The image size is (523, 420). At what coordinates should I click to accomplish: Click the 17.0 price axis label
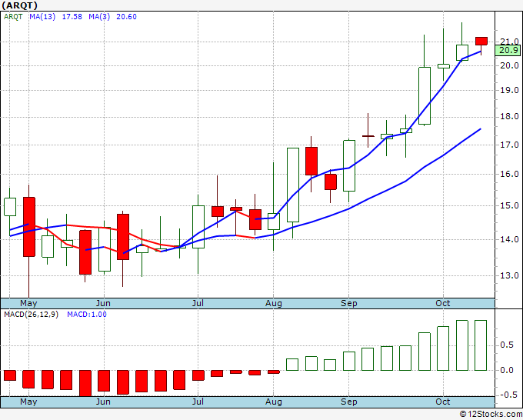[509, 145]
